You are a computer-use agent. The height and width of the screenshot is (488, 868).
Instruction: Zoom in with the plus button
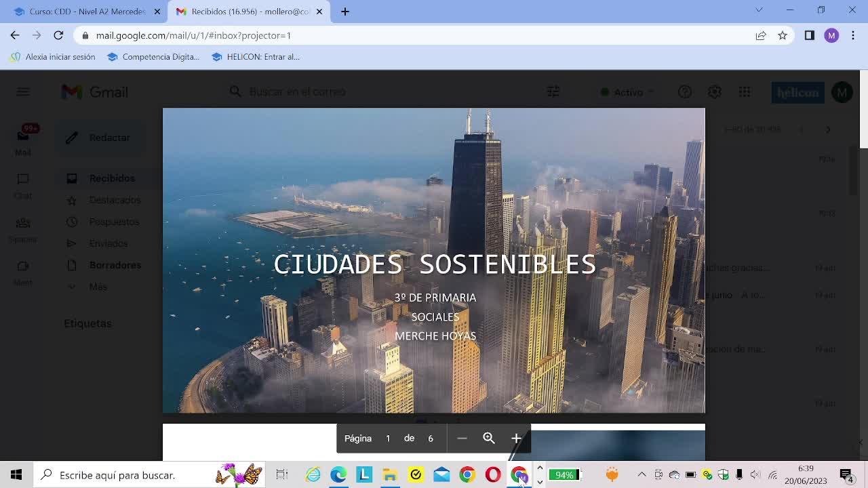[516, 439]
